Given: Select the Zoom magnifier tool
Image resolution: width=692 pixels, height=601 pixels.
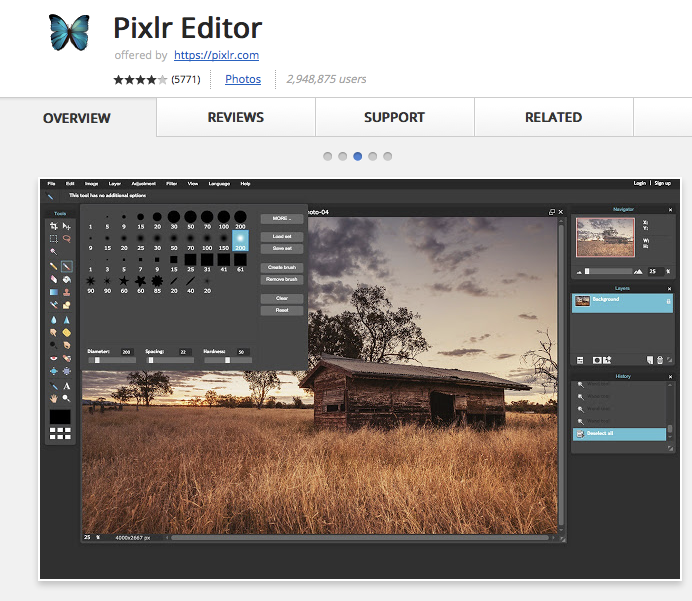Looking at the screenshot, I should [67, 398].
